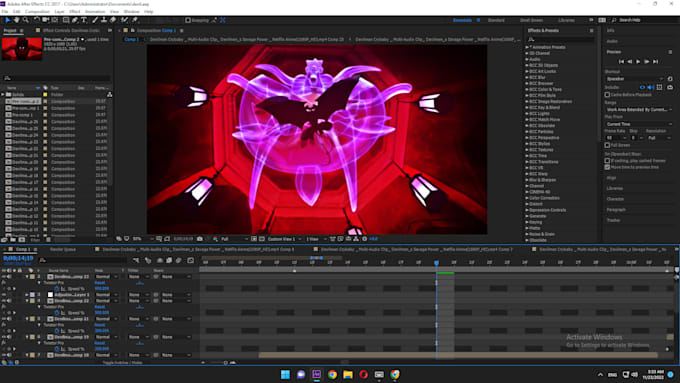Open the Range Work Area dropdown
Viewport: 680px width, 383px height.
point(639,110)
